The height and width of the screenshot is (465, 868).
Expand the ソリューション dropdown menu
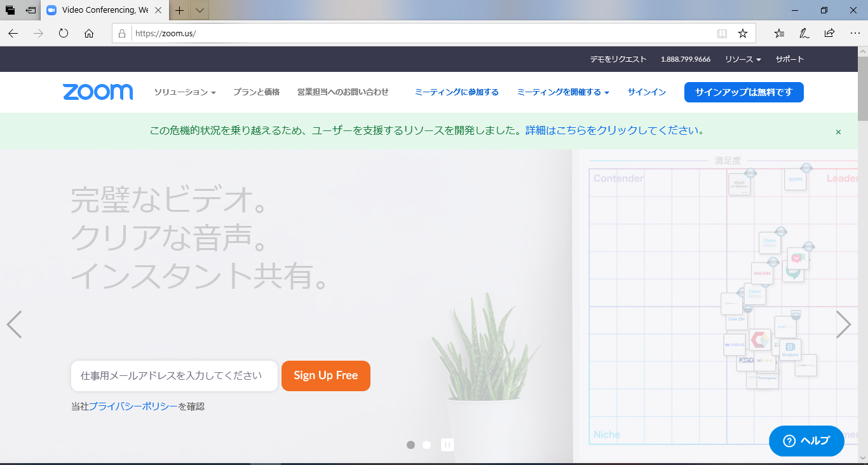[185, 92]
